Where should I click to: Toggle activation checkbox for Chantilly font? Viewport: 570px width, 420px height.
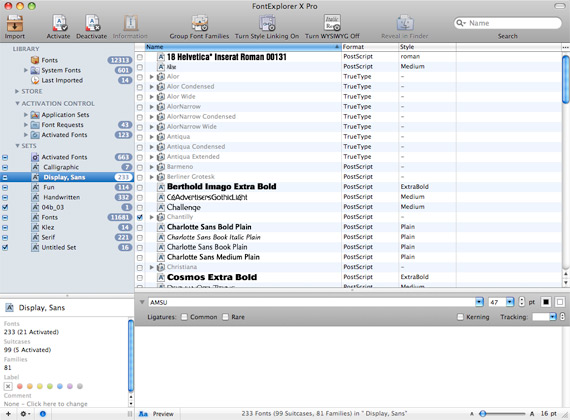(140, 217)
